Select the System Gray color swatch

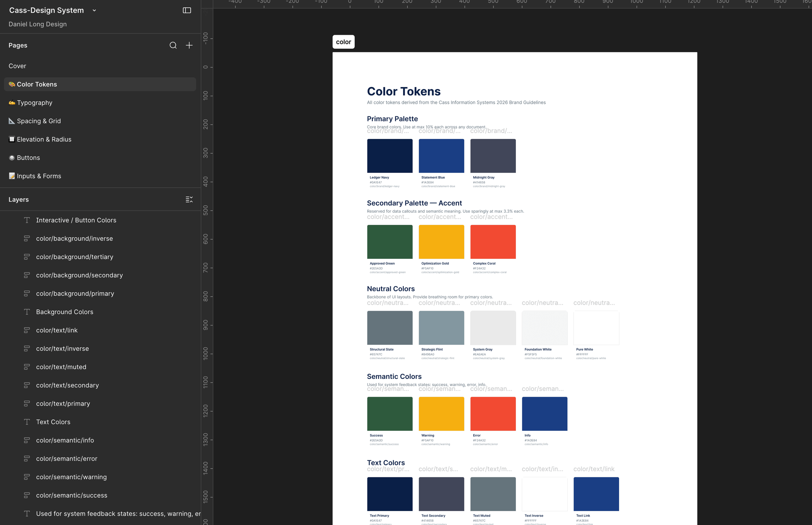[x=493, y=328]
